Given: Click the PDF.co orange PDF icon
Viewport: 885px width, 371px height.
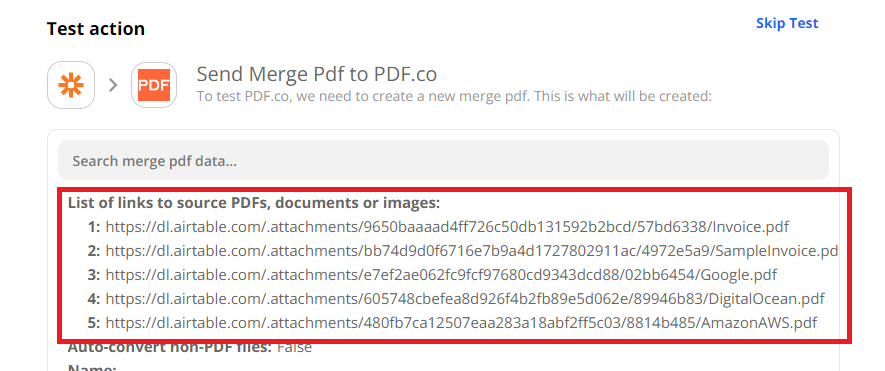Looking at the screenshot, I should (154, 85).
